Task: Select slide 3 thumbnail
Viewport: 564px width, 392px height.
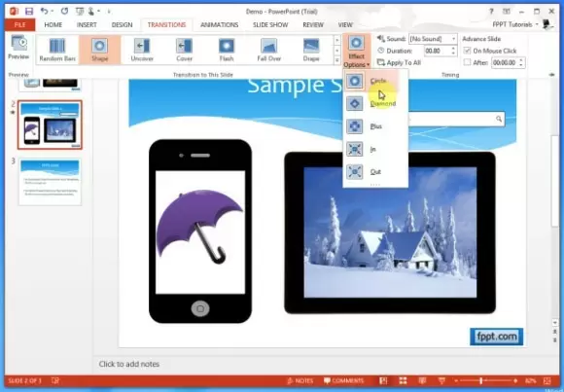Action: coord(50,182)
